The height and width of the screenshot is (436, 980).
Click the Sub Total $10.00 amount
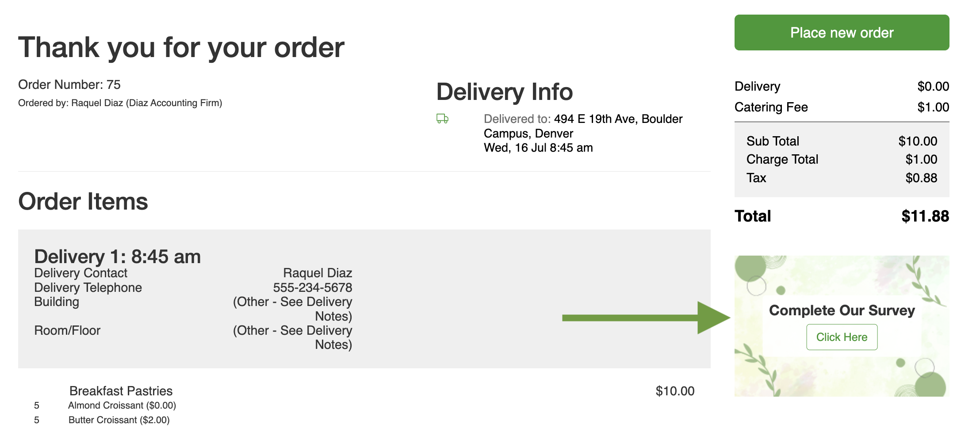[918, 141]
